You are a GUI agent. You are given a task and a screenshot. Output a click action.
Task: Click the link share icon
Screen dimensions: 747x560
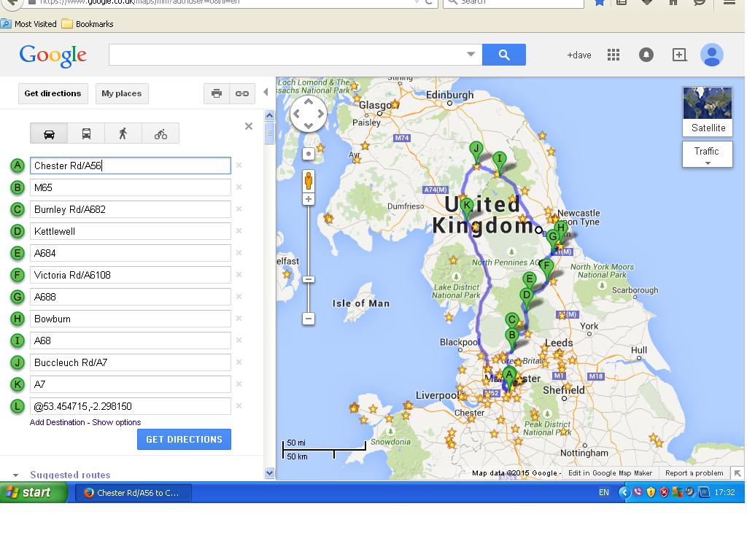[241, 93]
